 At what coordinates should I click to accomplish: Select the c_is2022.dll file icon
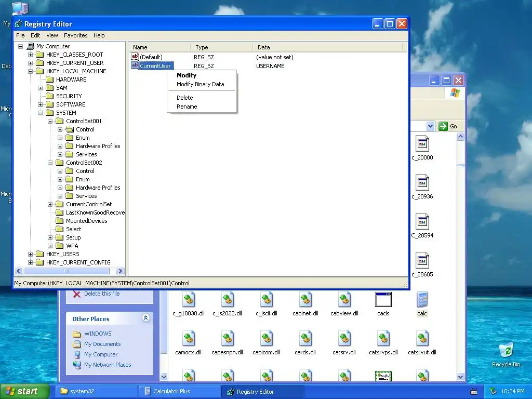pyautogui.click(x=228, y=300)
